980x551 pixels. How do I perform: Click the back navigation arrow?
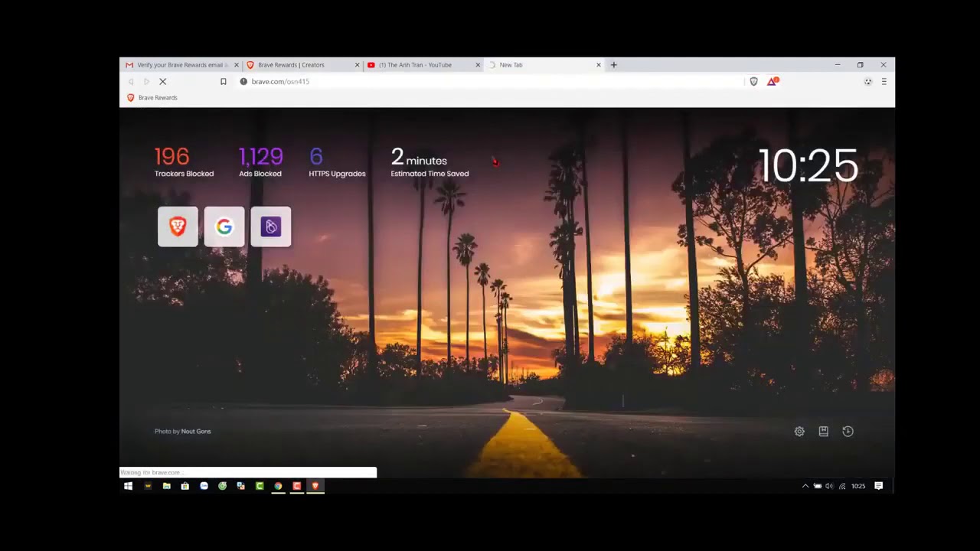point(131,81)
